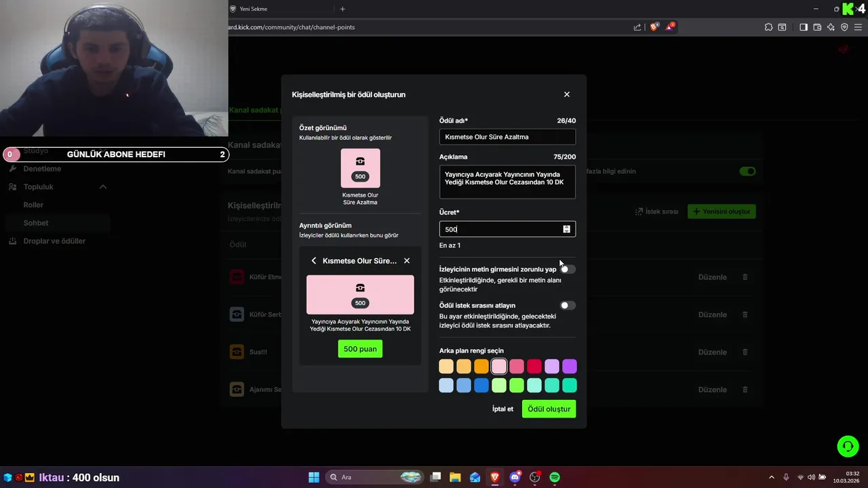
Task: Click the telephone icon in summary preview
Action: [x=360, y=161]
